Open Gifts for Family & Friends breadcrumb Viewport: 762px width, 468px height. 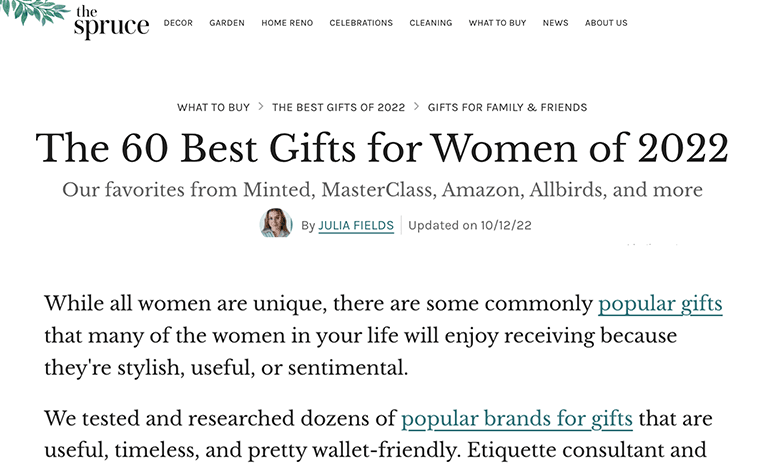(x=507, y=107)
